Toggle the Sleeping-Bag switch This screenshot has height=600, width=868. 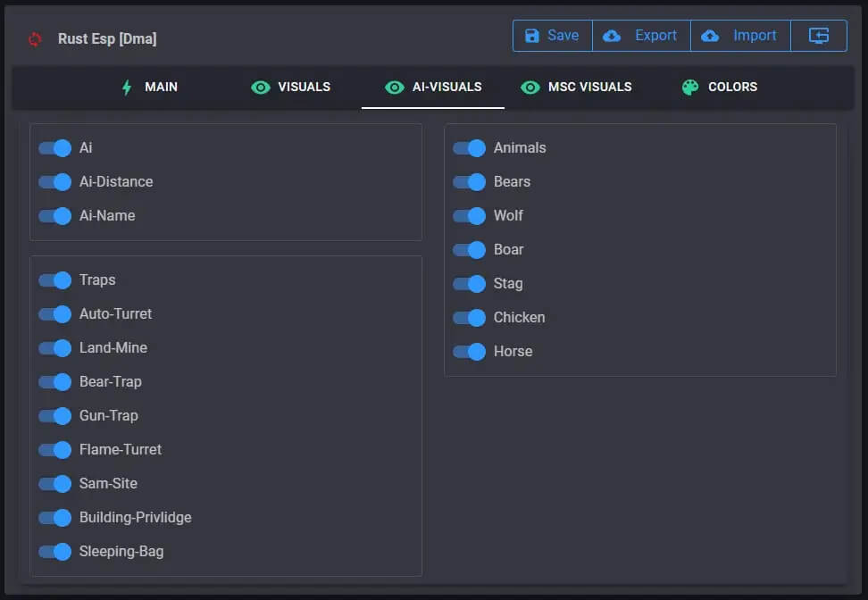pyautogui.click(x=55, y=552)
